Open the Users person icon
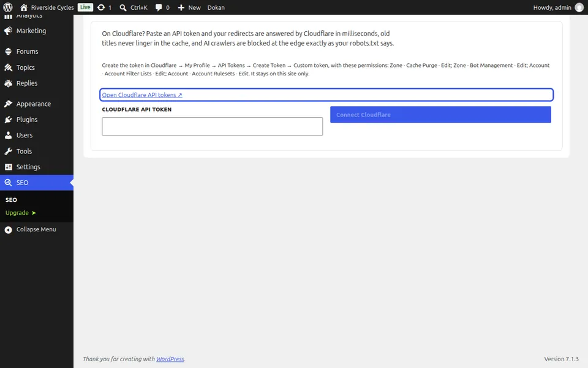 click(x=8, y=135)
